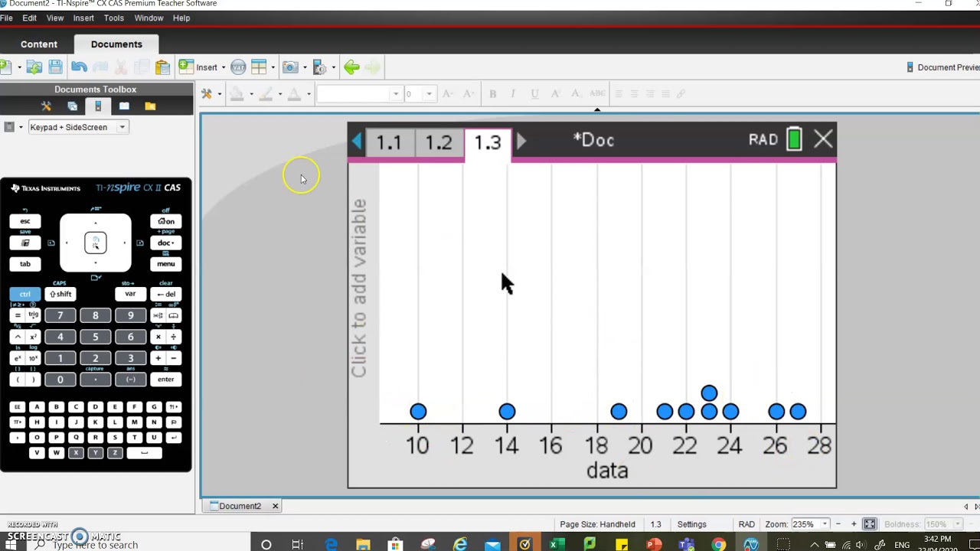
Task: Click 'Click to add variable' on y-axis
Action: [x=358, y=288]
